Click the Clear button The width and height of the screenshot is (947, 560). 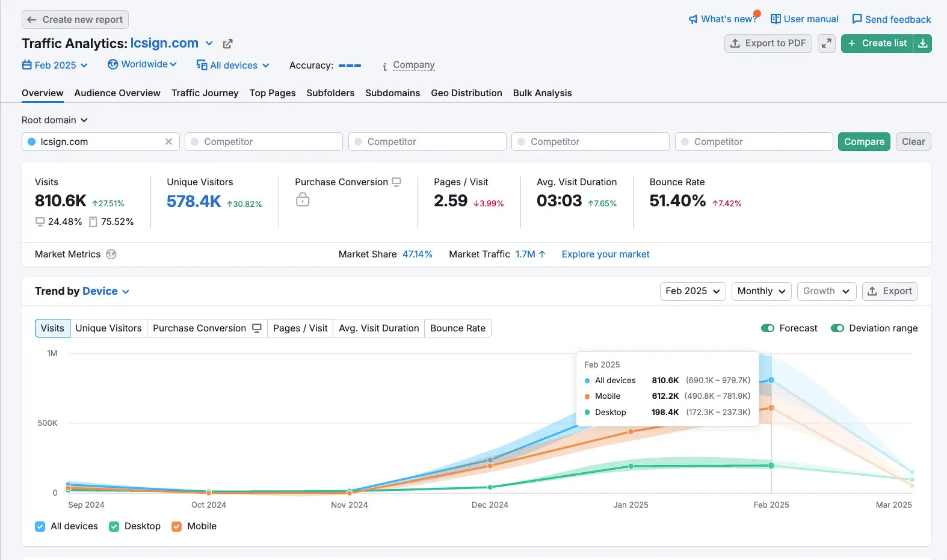point(913,142)
